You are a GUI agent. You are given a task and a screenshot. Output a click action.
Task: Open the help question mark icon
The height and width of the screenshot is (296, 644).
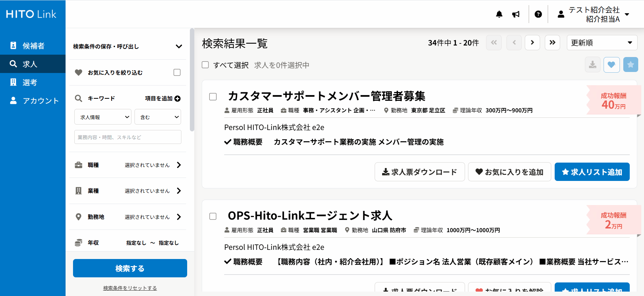point(538,14)
